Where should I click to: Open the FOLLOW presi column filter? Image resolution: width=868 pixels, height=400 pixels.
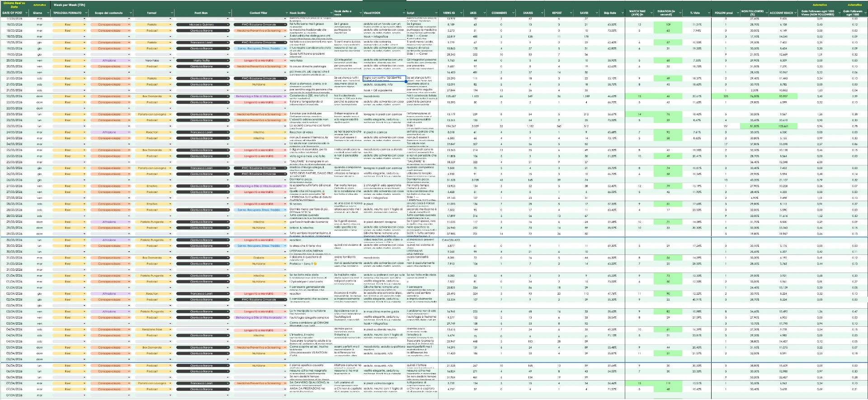[737, 13]
